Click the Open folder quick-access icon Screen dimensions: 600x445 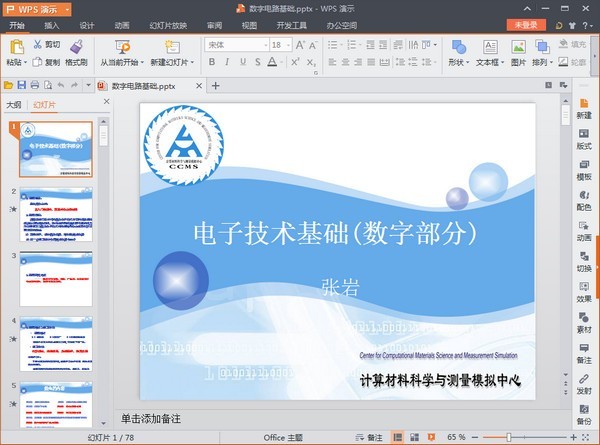coord(8,85)
